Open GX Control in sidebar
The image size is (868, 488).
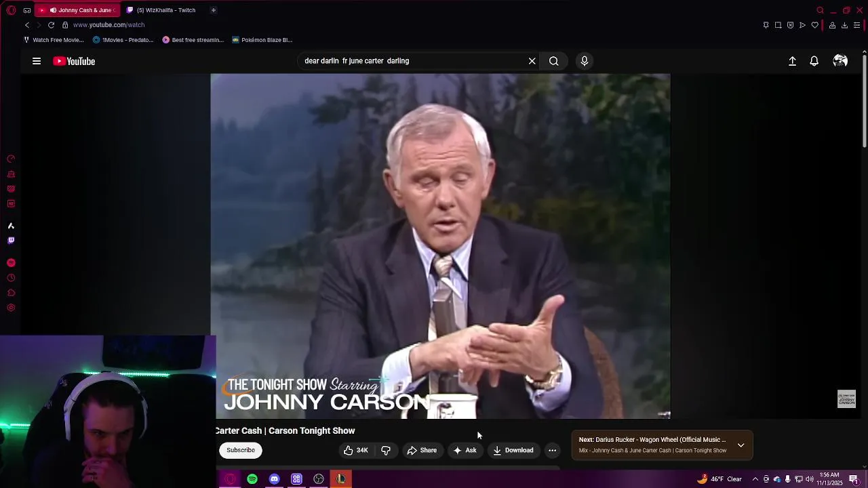(11, 159)
